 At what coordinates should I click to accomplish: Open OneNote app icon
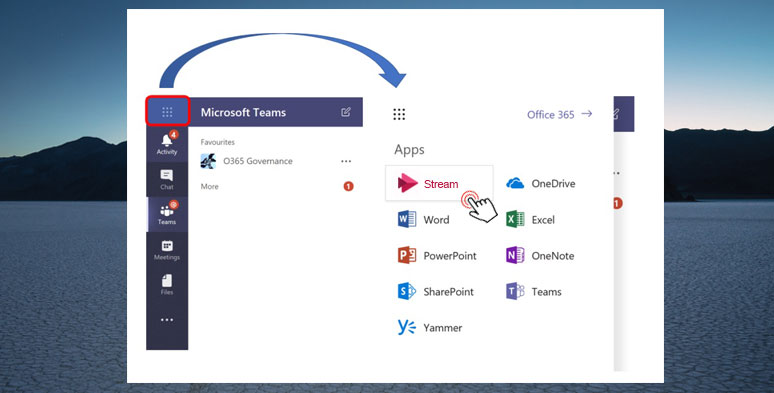pyautogui.click(x=515, y=255)
